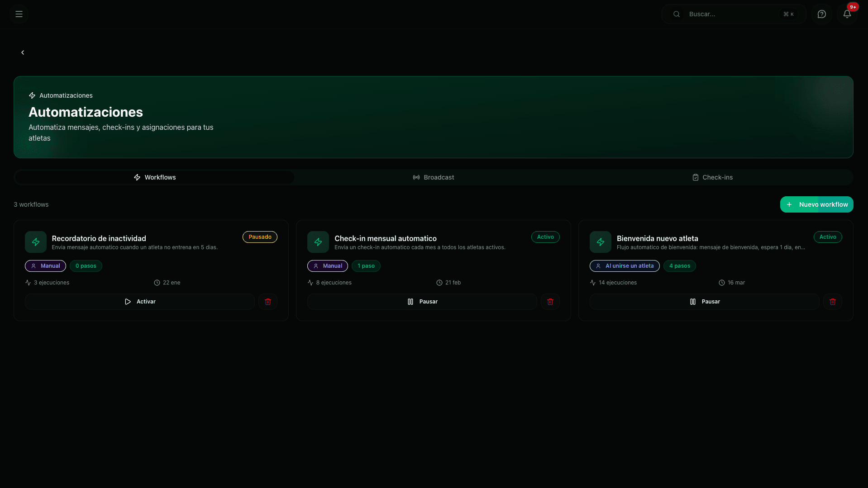Image resolution: width=868 pixels, height=488 pixels.
Task: Pause the Bienvenida nuevo atleta workflow
Action: click(704, 301)
